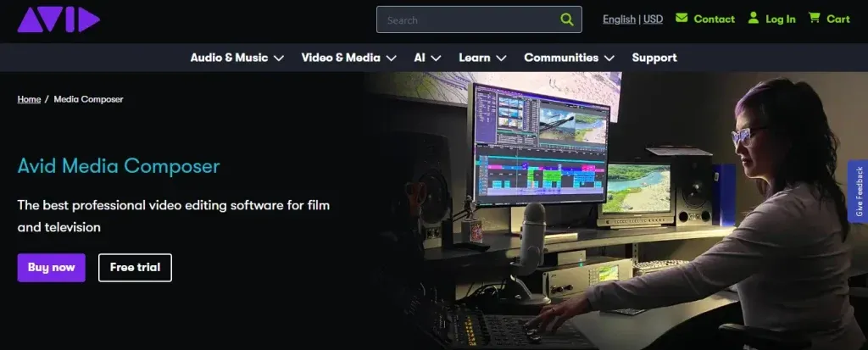
Task: Click the Contact envelope icon
Action: coord(682,19)
